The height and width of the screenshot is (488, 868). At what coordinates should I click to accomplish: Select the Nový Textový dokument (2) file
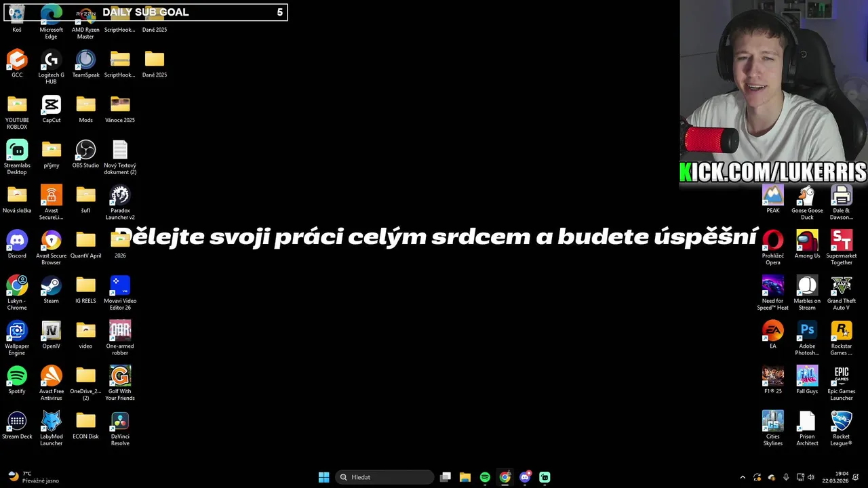pyautogui.click(x=120, y=157)
